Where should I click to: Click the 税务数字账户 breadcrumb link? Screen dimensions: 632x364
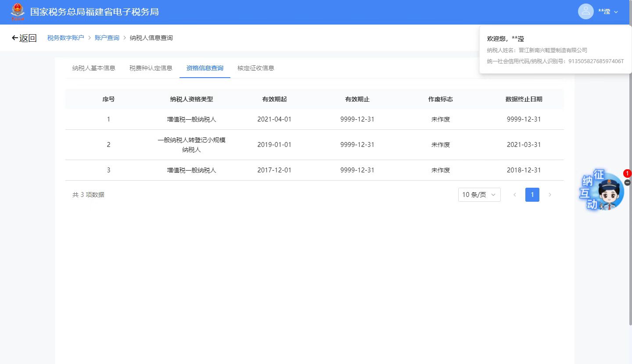(x=65, y=38)
